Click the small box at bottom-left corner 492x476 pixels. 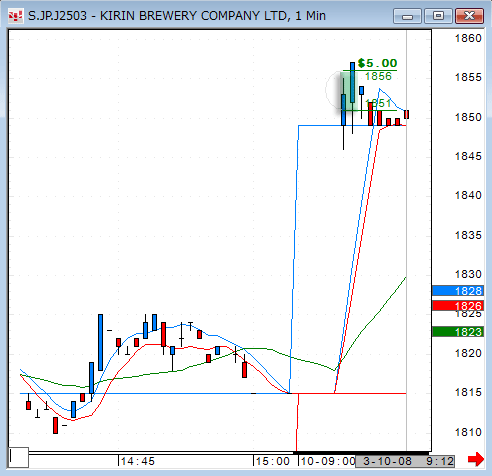(x=19, y=457)
